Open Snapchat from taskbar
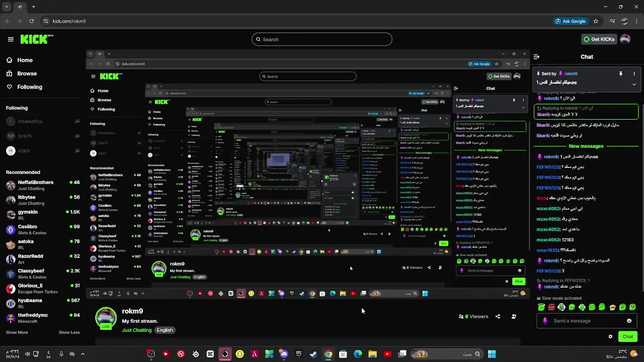 (x=240, y=354)
